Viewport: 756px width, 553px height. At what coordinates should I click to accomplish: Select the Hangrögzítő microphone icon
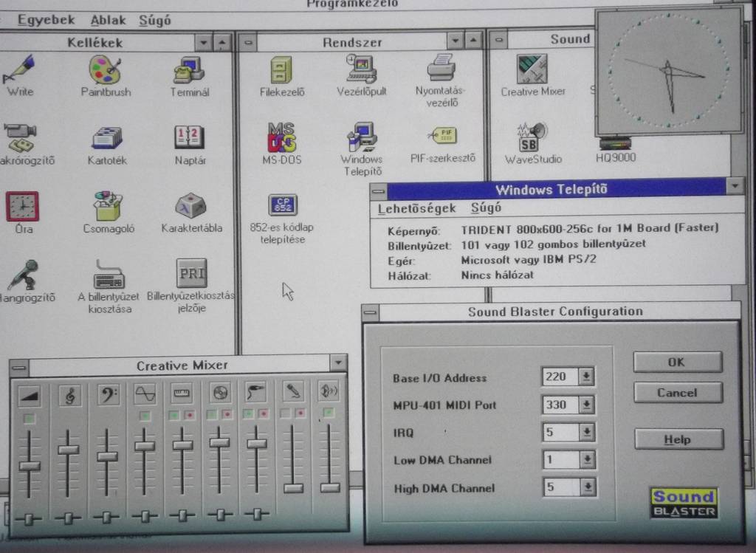(23, 275)
